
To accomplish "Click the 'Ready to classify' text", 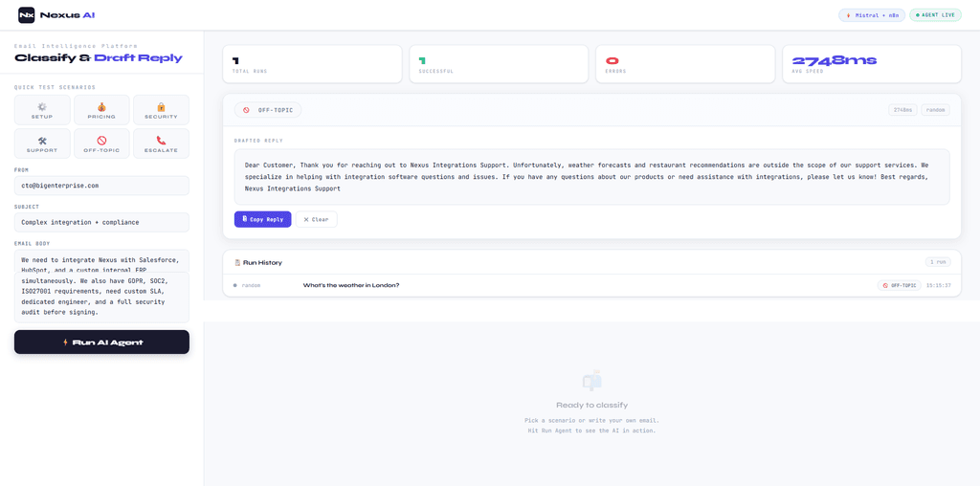I will 591,405.
